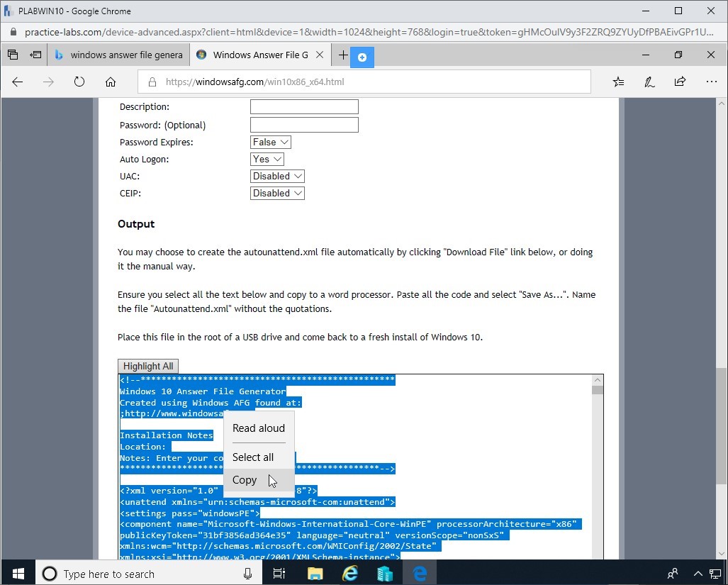The height and width of the screenshot is (585, 728).
Task: Click the Highlight All button
Action: [148, 367]
